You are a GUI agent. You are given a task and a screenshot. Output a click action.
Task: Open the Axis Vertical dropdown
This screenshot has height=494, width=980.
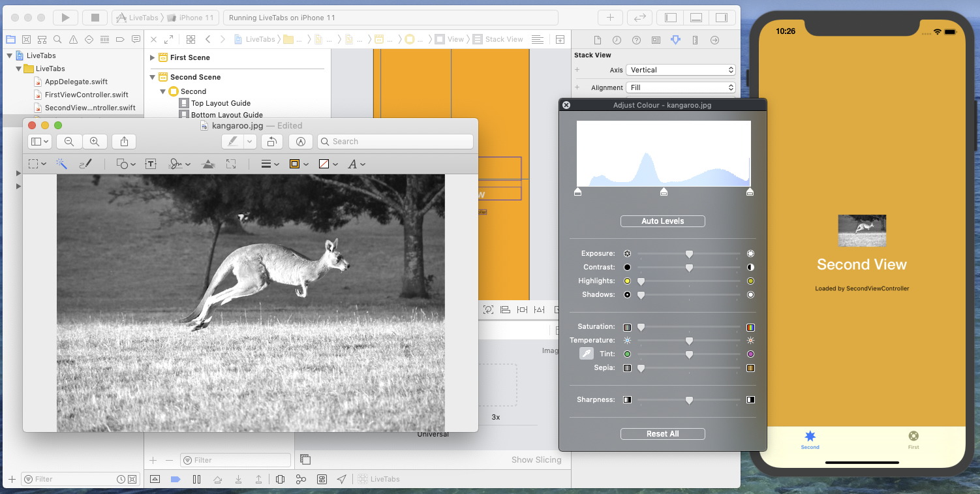coord(681,70)
